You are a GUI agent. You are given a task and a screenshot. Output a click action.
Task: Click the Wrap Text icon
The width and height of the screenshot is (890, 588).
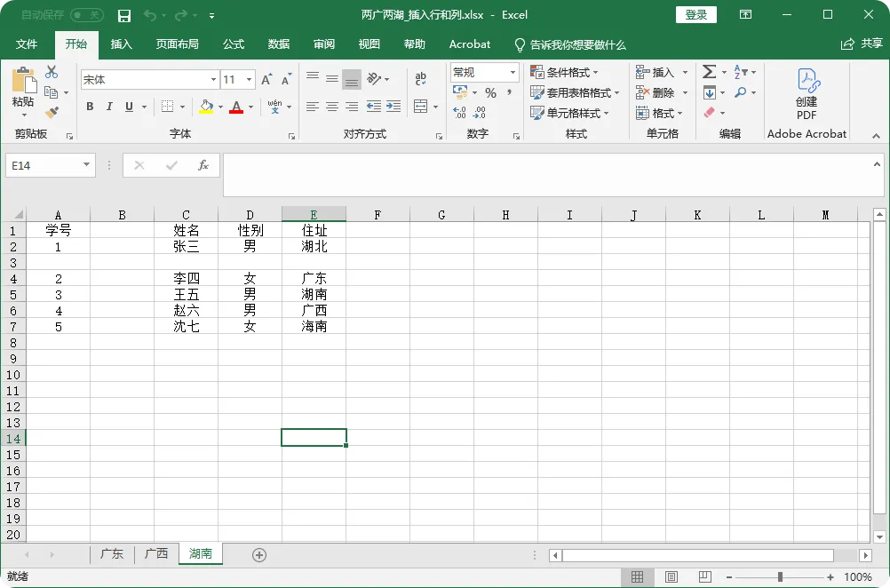[421, 78]
